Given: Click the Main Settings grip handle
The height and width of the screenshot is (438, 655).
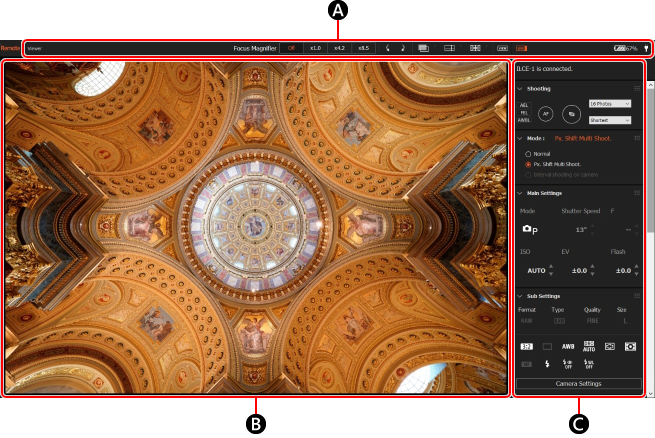Looking at the screenshot, I should coord(637,193).
